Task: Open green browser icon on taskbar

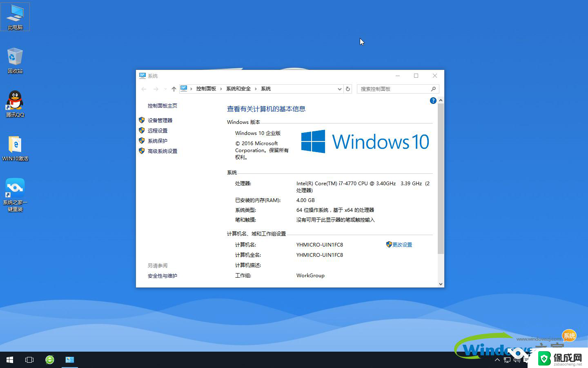Action: point(50,360)
